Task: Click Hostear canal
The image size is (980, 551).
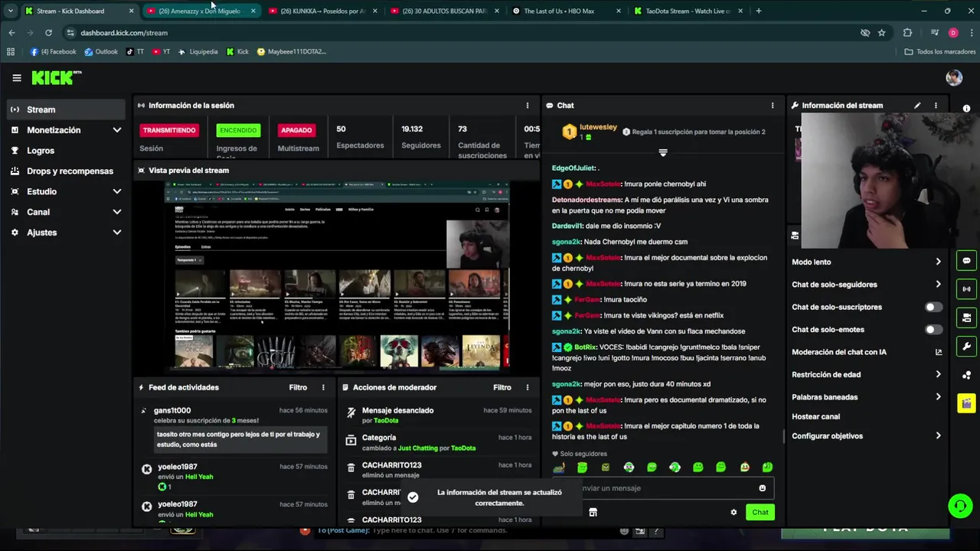Action: [x=815, y=416]
